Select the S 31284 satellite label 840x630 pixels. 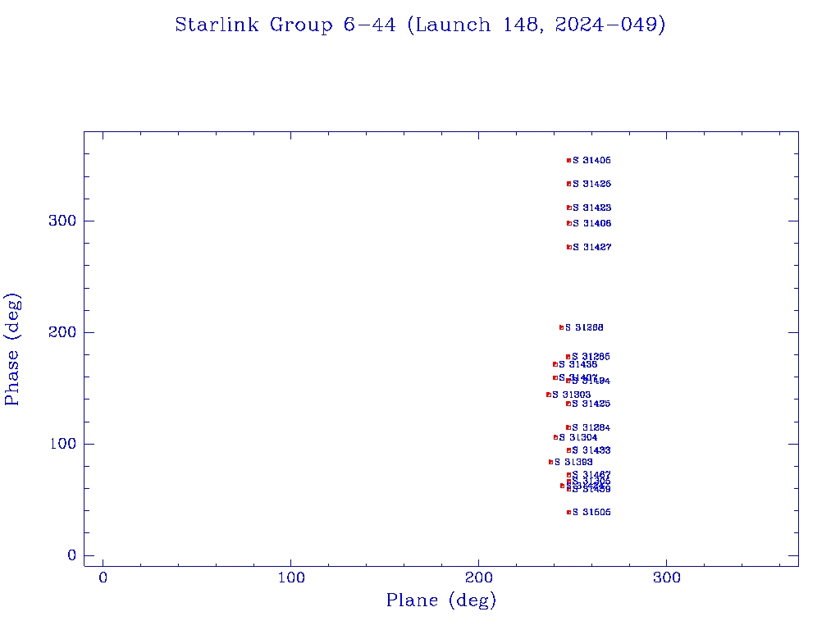591,427
